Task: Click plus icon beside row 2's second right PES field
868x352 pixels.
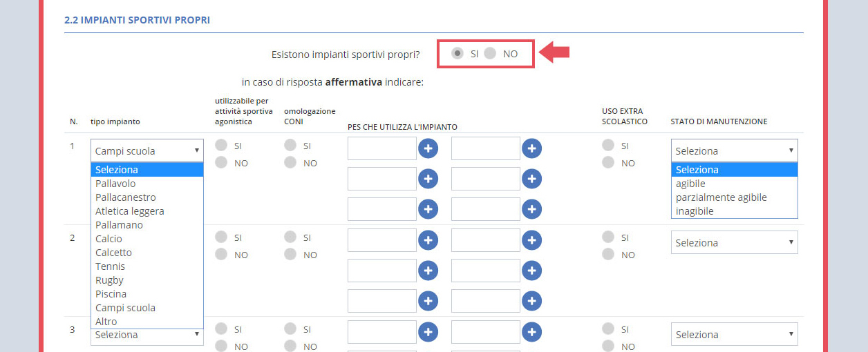Action: [531, 271]
